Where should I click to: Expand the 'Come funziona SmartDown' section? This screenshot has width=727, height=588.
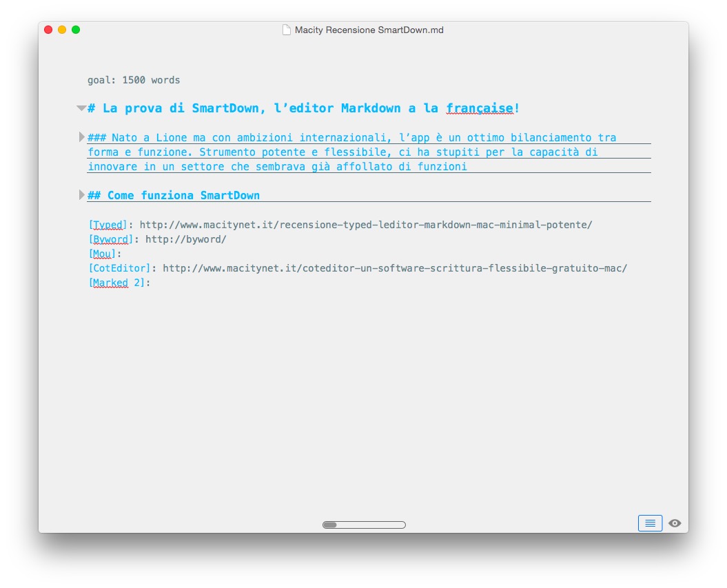pyautogui.click(x=81, y=195)
